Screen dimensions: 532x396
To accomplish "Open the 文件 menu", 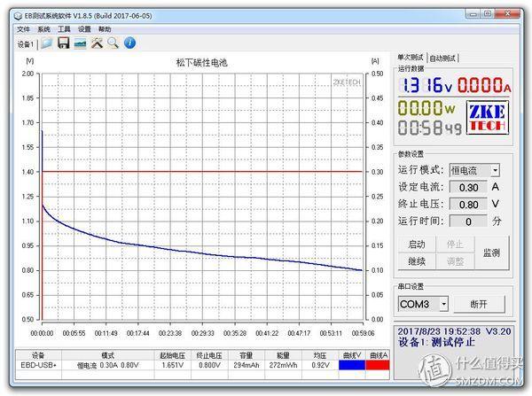I will click(x=23, y=28).
